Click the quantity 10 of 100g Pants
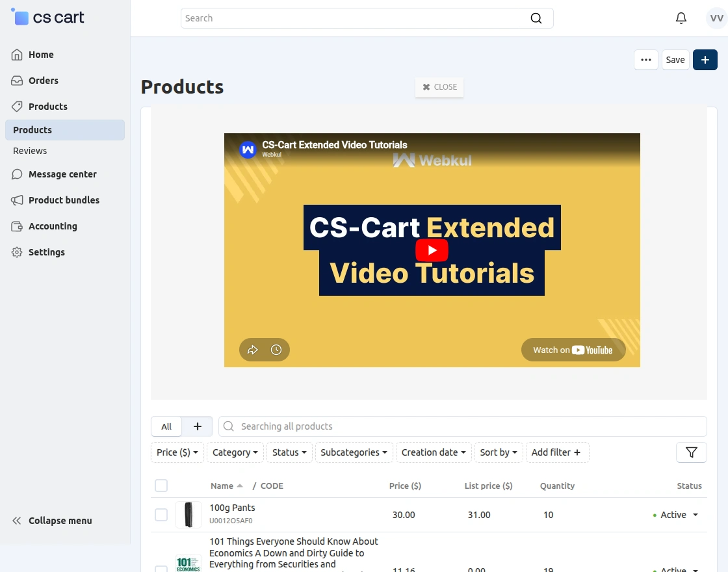The width and height of the screenshot is (728, 572). pyautogui.click(x=549, y=515)
